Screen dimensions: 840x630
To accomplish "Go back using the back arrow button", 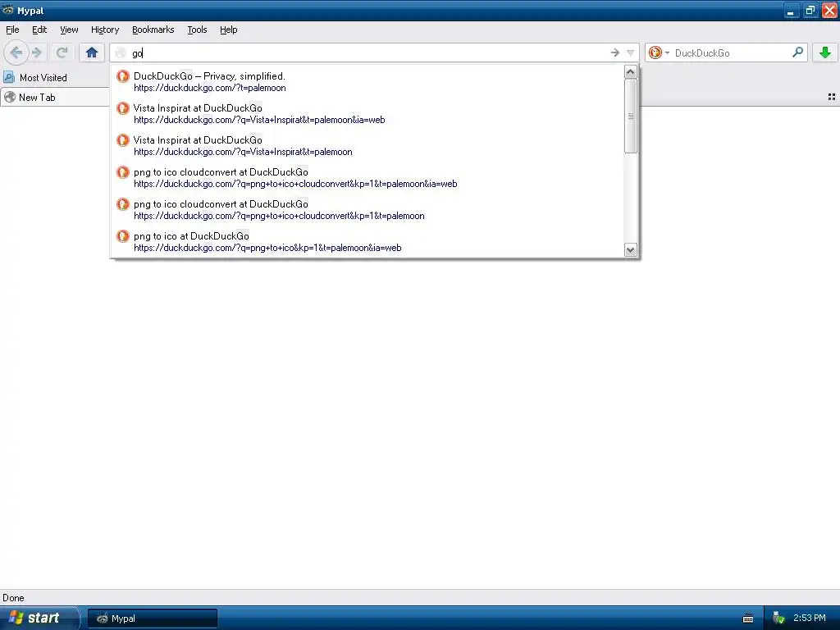I will tap(16, 52).
